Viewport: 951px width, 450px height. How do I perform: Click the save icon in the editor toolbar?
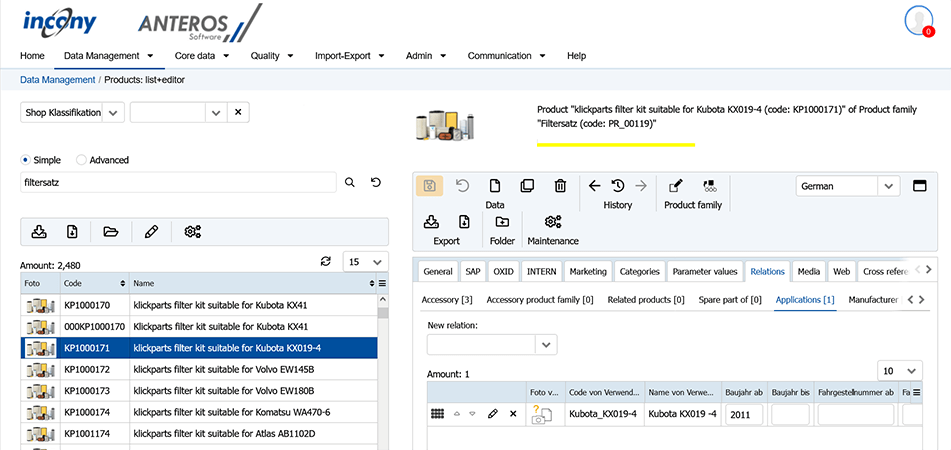tap(429, 186)
